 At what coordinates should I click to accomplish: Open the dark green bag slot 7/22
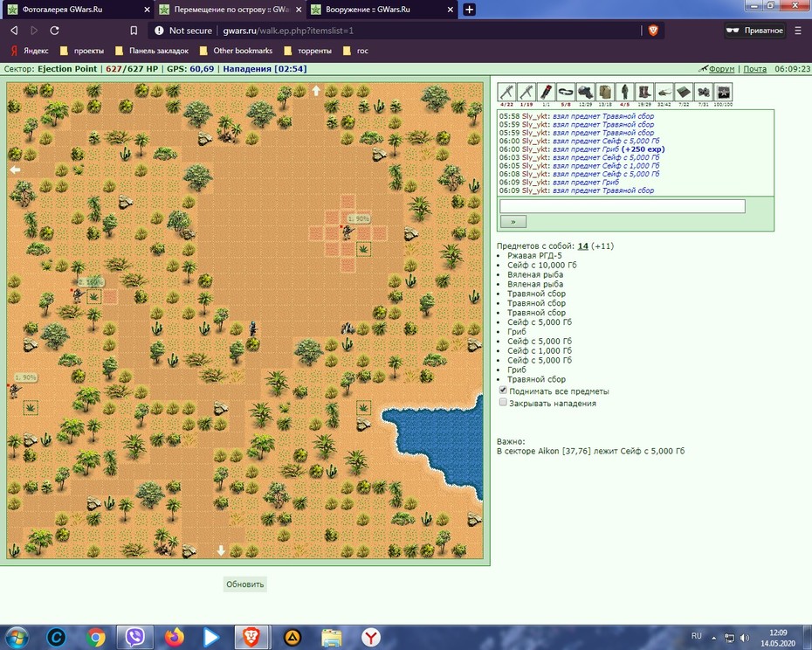(684, 93)
